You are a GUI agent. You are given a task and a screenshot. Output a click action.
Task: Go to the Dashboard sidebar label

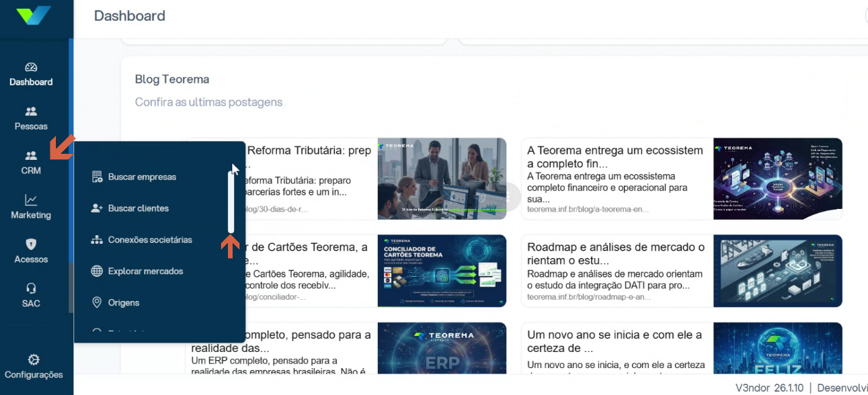point(31,82)
